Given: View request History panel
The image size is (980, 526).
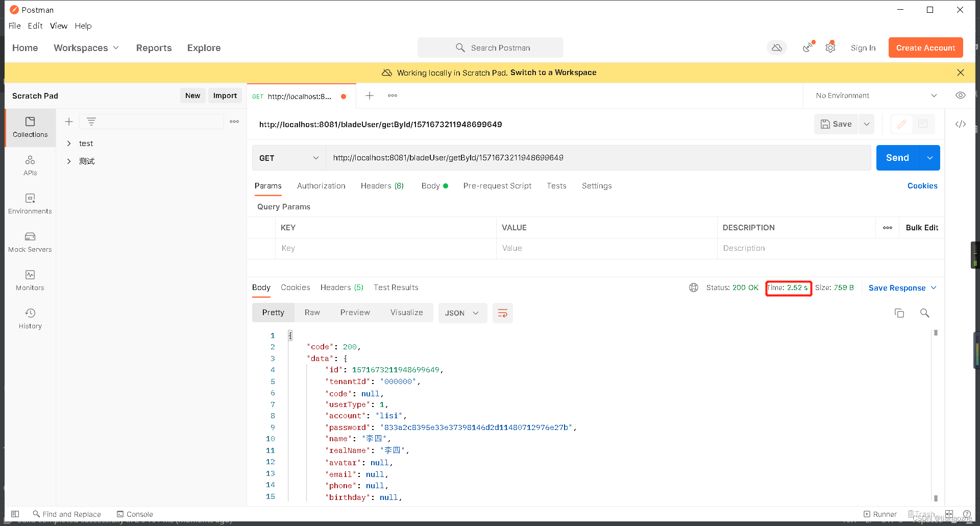Looking at the screenshot, I should point(30,318).
